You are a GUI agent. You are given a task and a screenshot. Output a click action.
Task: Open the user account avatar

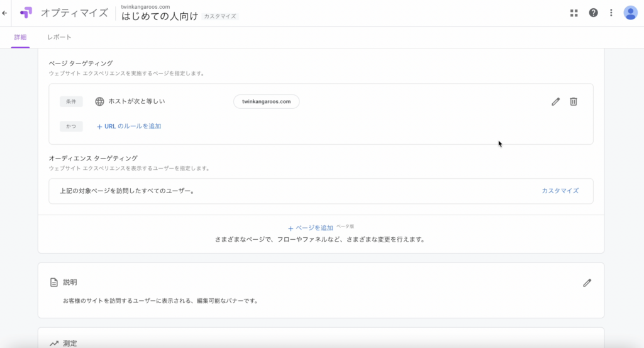click(630, 13)
